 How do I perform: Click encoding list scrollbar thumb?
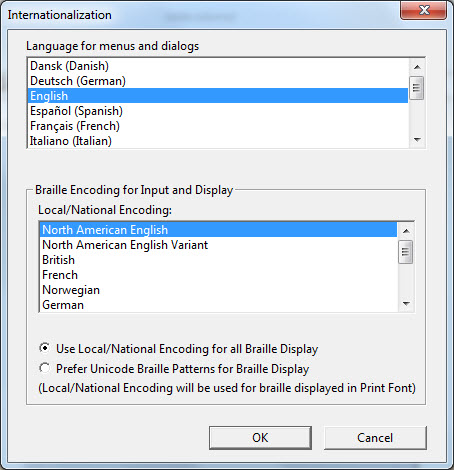tap(406, 252)
